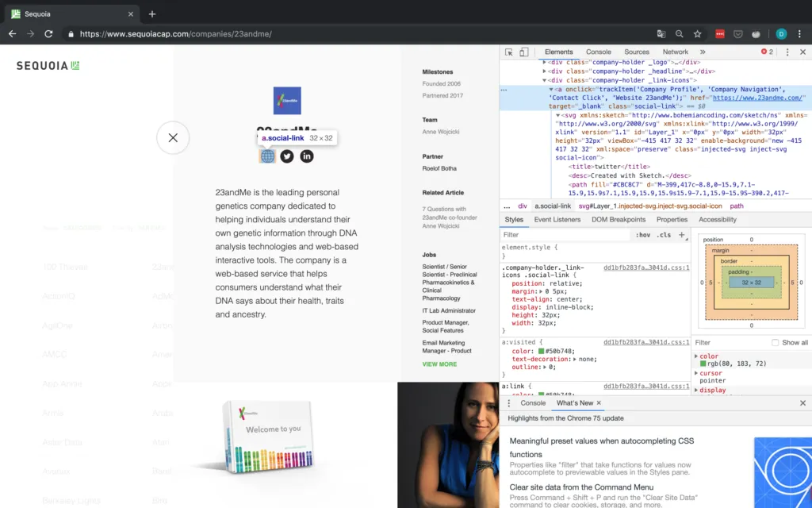812x508 pixels.
Task: Open DevTools customize three-dot menu
Action: pos(787,52)
